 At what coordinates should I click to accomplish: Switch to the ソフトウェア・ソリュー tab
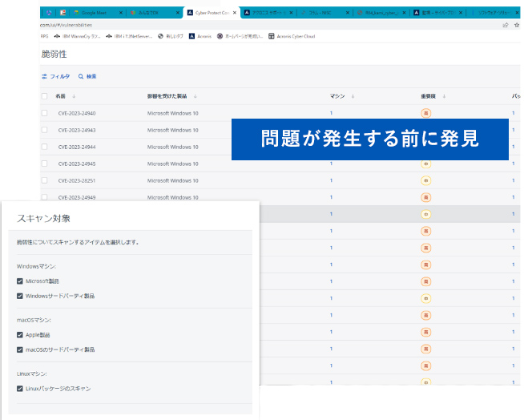click(494, 13)
